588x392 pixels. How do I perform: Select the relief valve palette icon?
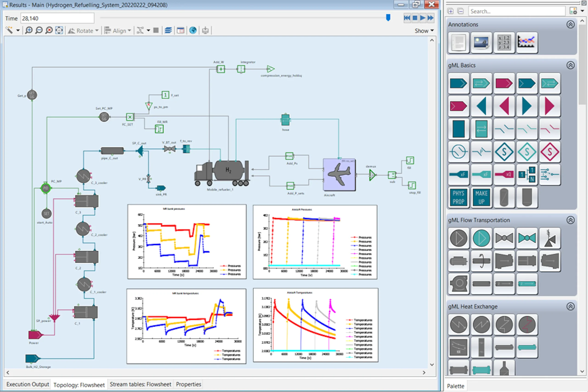point(550,238)
